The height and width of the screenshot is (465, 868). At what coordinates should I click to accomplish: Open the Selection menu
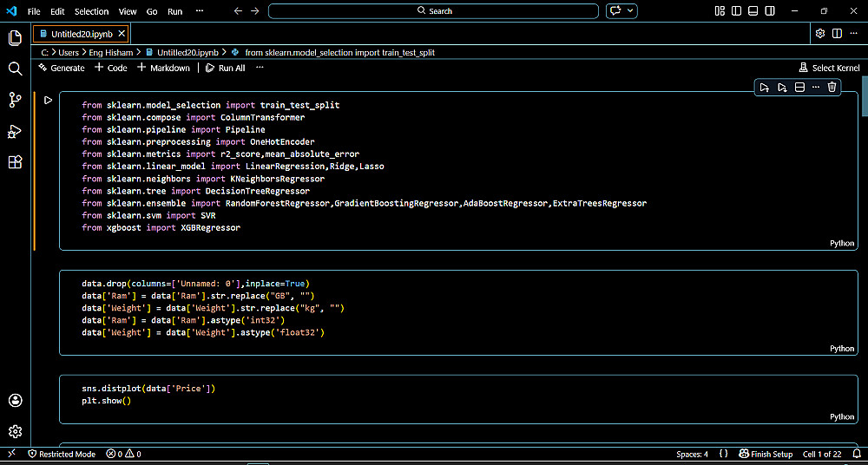(92, 11)
